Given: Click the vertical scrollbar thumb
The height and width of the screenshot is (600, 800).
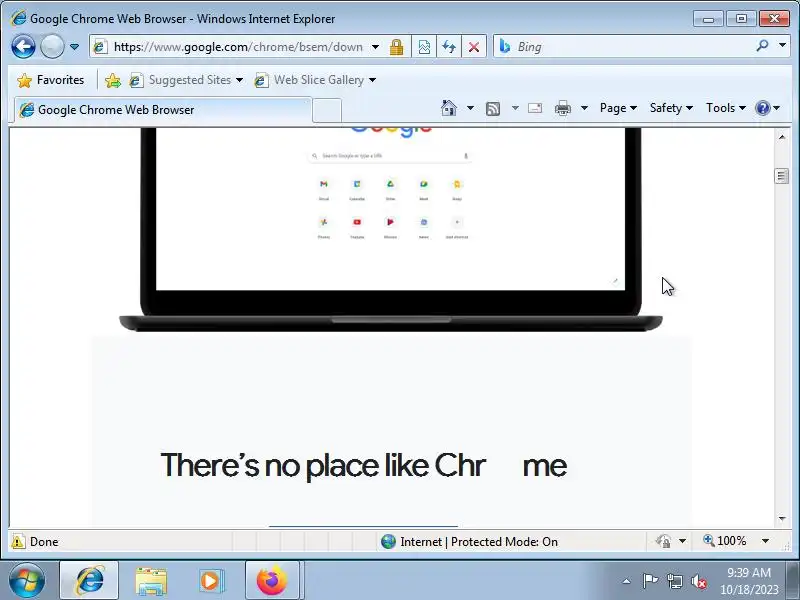Looking at the screenshot, I should tap(782, 176).
